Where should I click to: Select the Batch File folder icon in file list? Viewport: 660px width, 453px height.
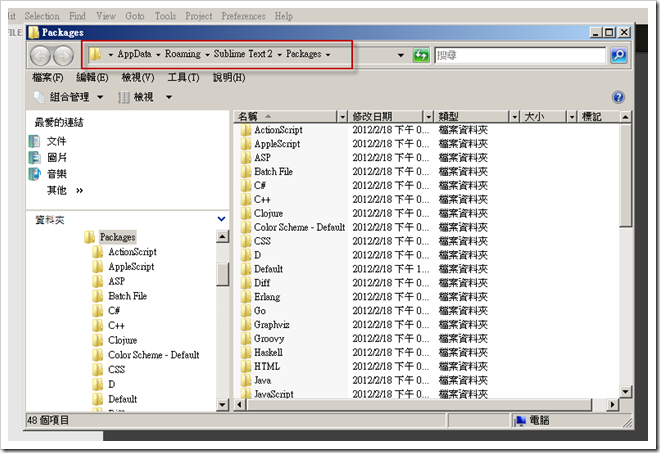click(x=246, y=171)
